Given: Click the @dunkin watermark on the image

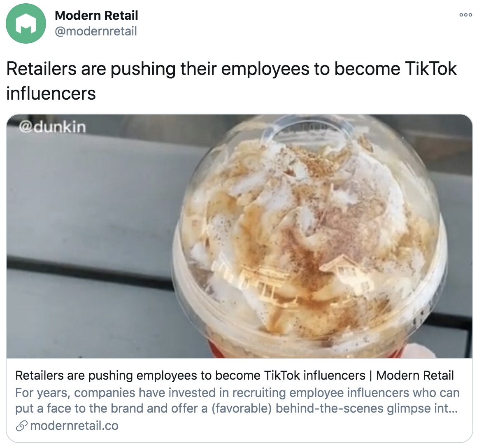Looking at the screenshot, I should click(x=52, y=127).
